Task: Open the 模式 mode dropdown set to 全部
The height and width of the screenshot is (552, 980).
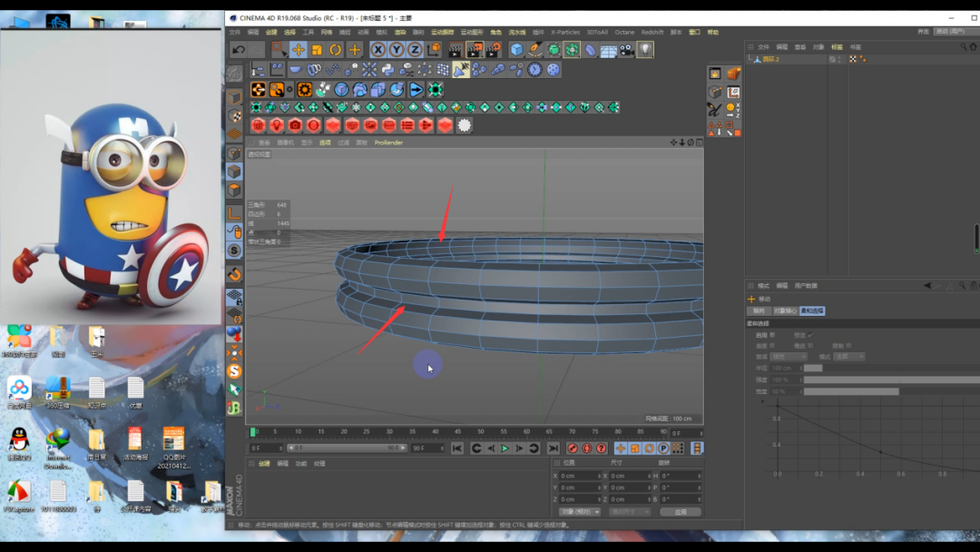Action: click(x=849, y=356)
